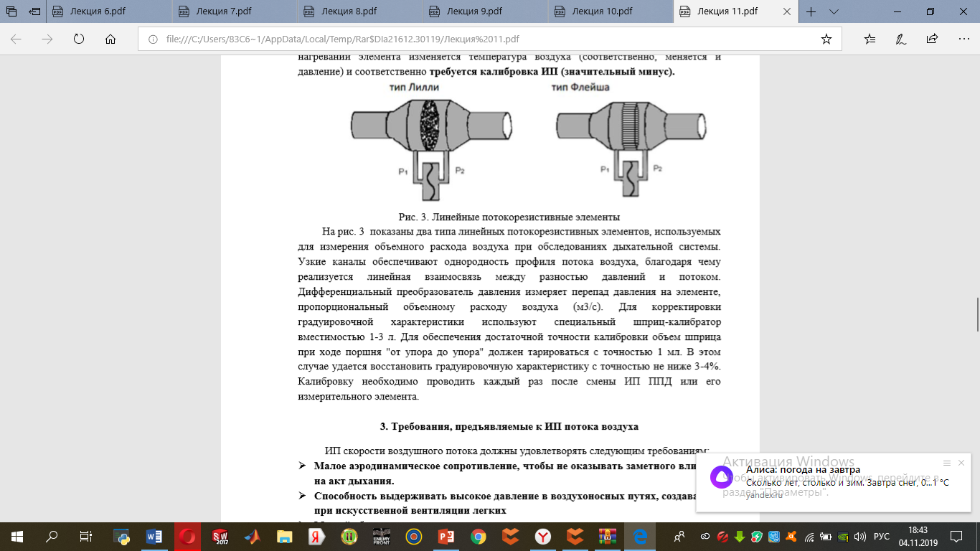Switch to the Лекция 9.pdf tab
980x551 pixels.
click(x=485, y=11)
